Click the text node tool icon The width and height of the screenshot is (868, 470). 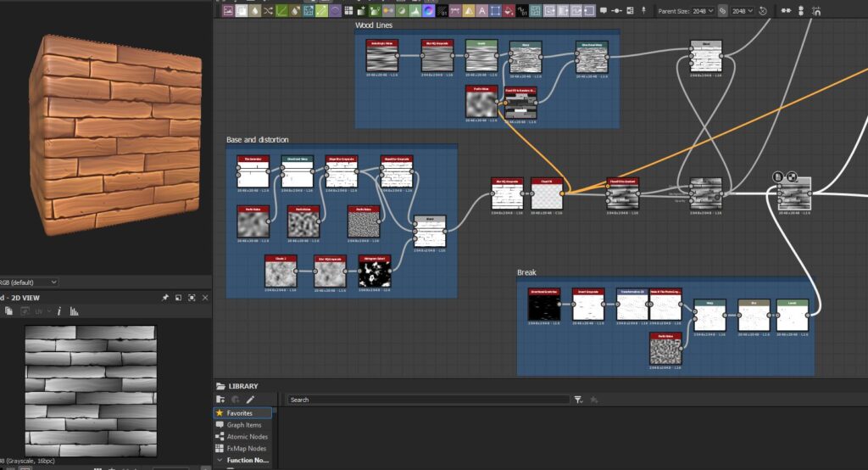[481, 11]
